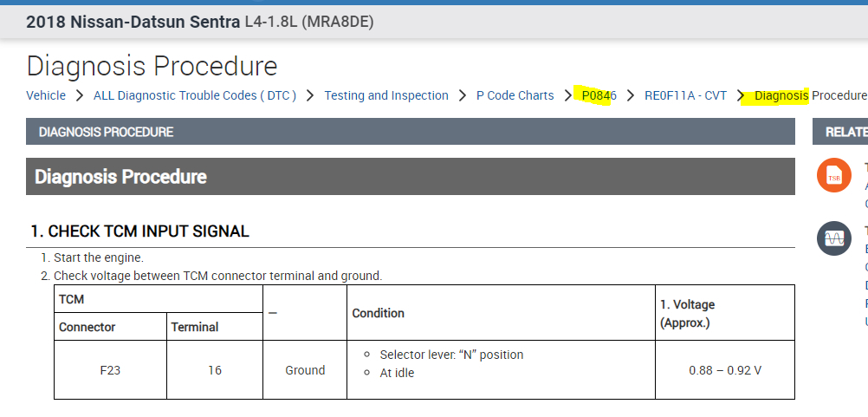
Task: Open the RE0F11A - CVT breadcrumb
Action: (685, 95)
